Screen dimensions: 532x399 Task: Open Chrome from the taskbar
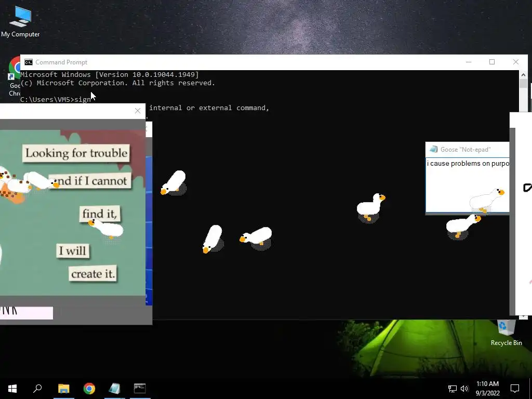click(x=89, y=389)
